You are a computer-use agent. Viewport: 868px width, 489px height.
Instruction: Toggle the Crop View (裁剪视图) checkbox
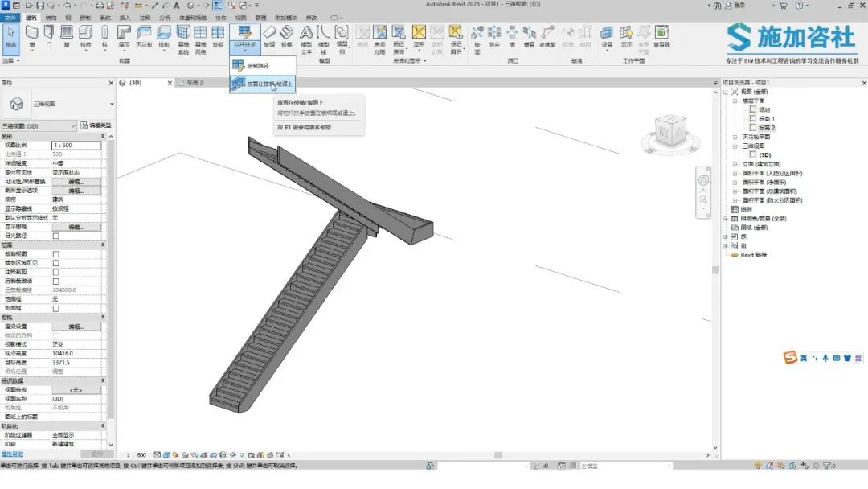click(x=56, y=254)
